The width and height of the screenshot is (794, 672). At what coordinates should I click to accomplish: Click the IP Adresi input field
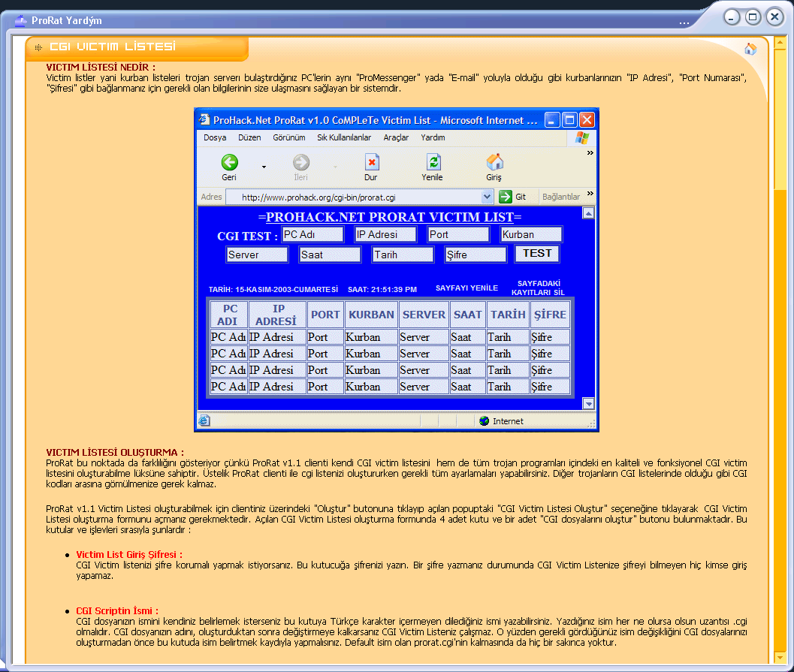(385, 234)
